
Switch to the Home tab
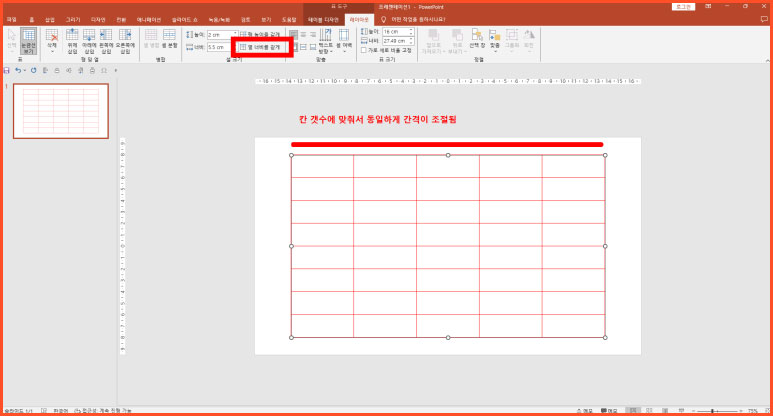32,20
